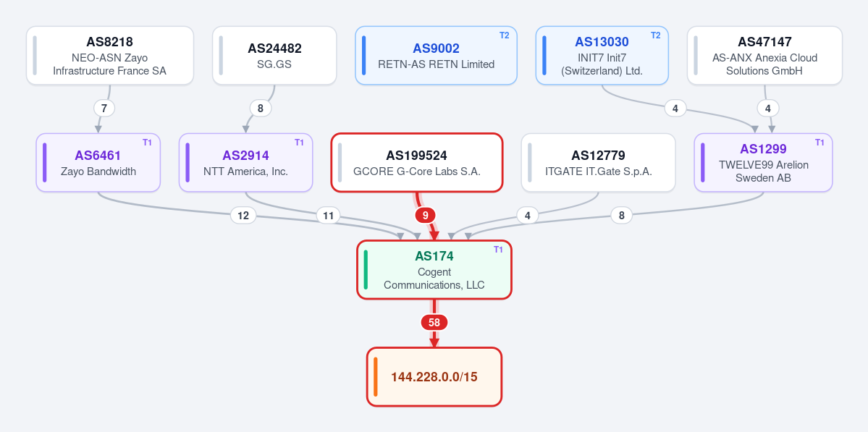Screen dimensions: 868x432
Task: Click the red edge badge labeled 58
Action: coord(434,322)
